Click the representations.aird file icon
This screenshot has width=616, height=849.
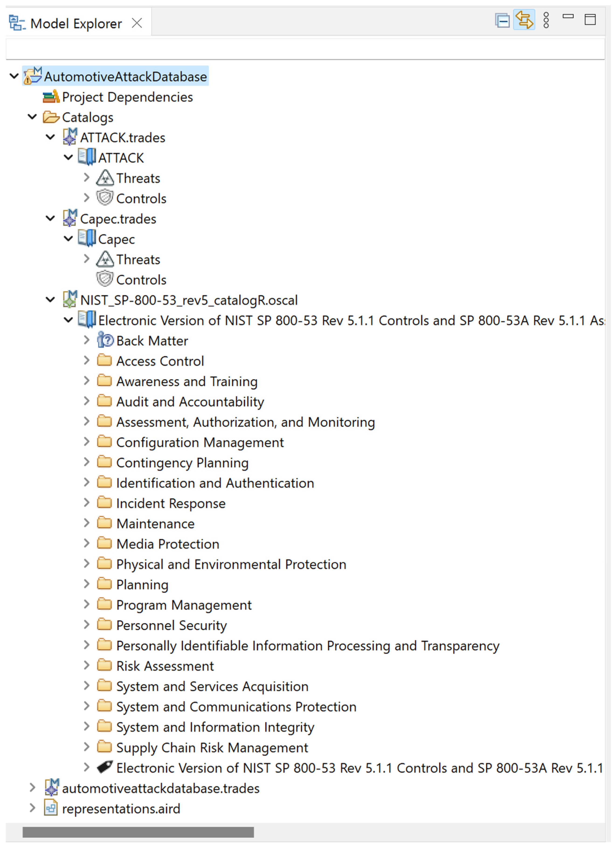(x=51, y=809)
